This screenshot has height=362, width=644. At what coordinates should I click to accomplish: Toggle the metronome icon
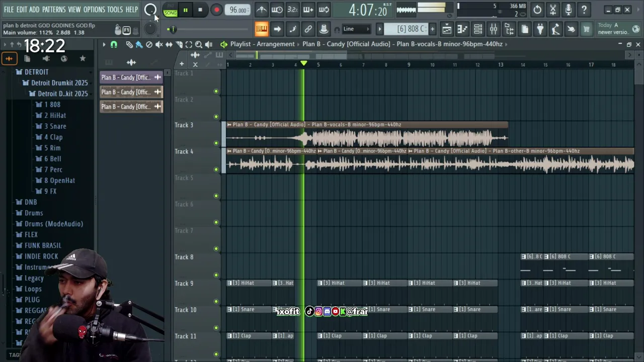point(261,10)
